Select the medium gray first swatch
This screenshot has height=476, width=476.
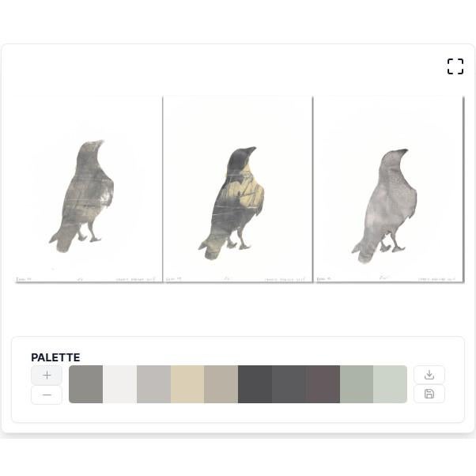pos(86,384)
